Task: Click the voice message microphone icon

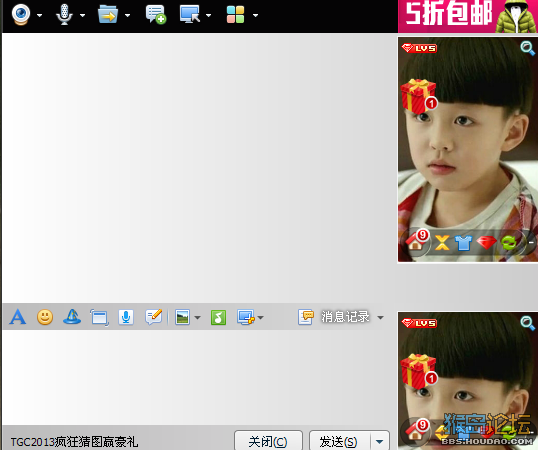Action: [126, 317]
